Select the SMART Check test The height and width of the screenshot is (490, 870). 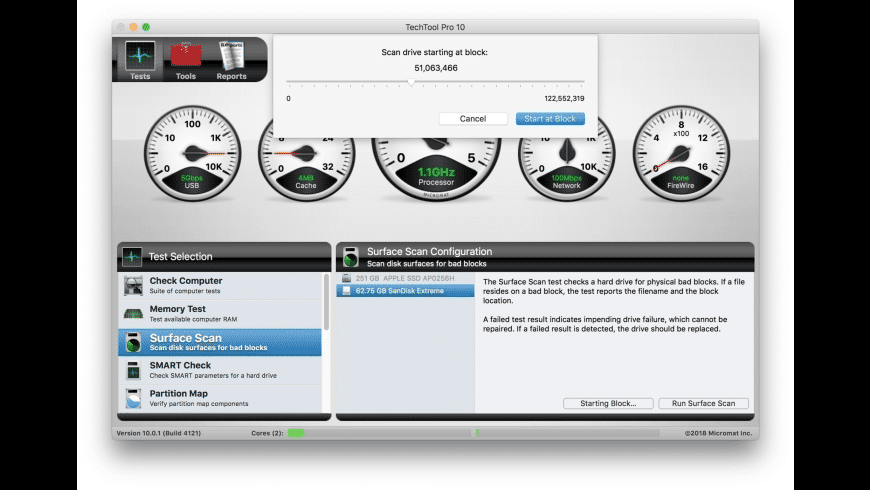point(220,370)
